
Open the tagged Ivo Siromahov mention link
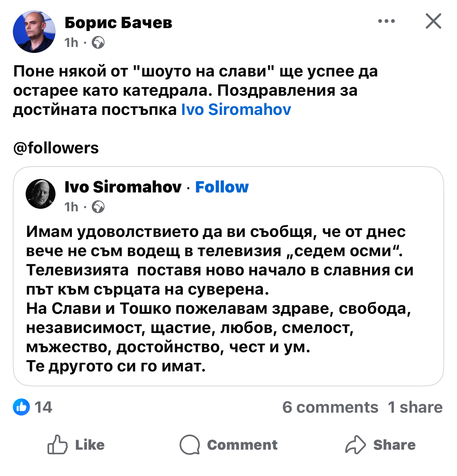click(x=236, y=110)
